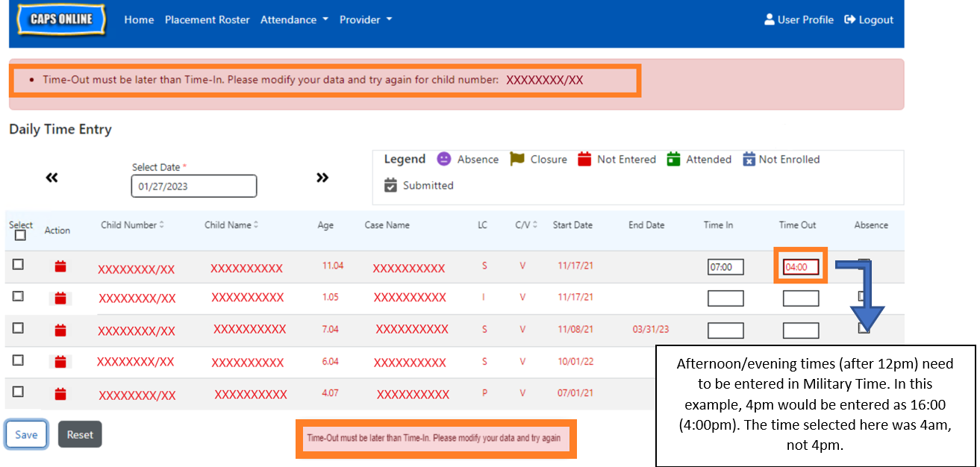Select the checkbox for the age 6.04 row
Viewport: 980px width, 467px height.
18,360
